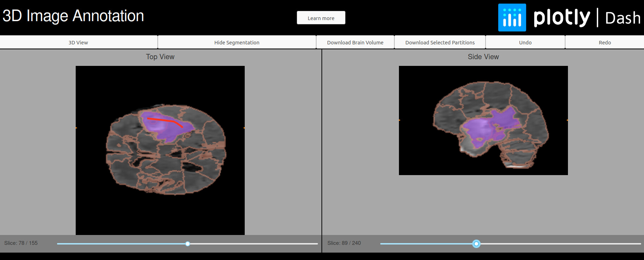
Task: Click the Top View brain image
Action: tap(160, 150)
